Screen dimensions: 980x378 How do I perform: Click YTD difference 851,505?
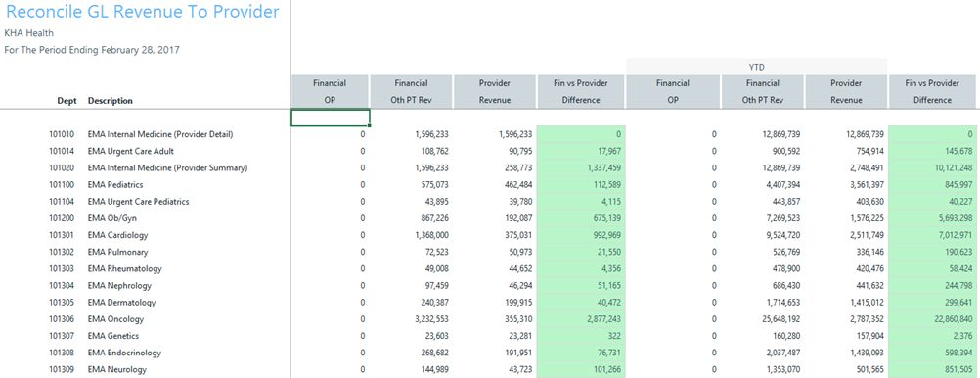pyautogui.click(x=931, y=370)
